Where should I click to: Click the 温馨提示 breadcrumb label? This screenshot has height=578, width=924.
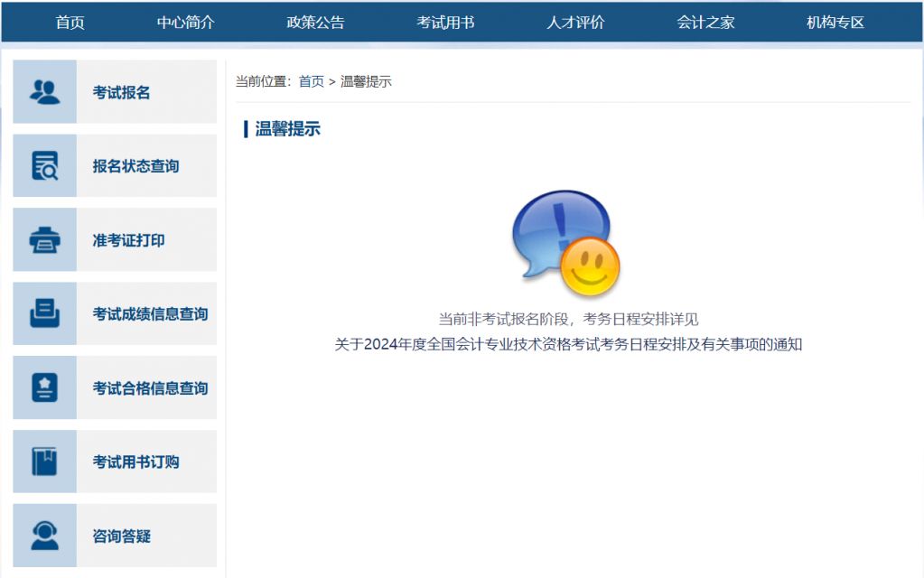click(365, 79)
